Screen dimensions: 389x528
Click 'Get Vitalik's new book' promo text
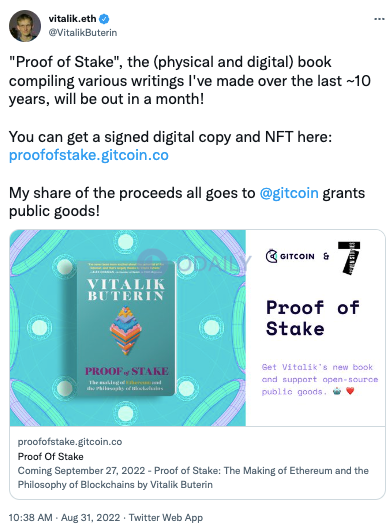(x=317, y=367)
